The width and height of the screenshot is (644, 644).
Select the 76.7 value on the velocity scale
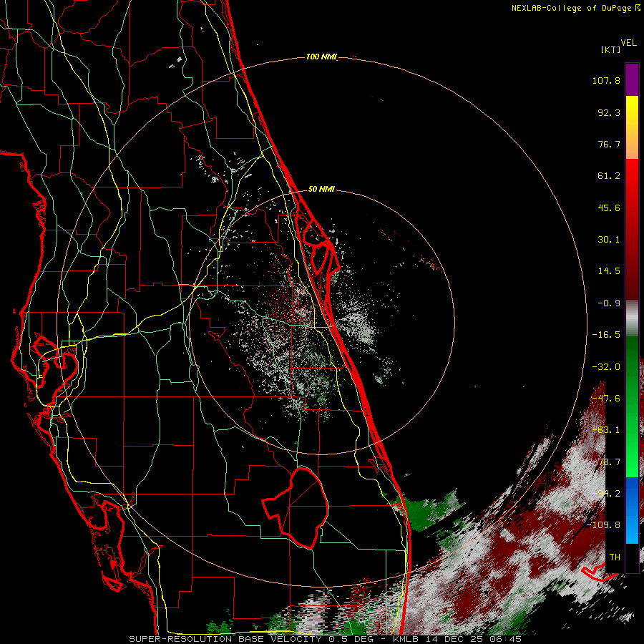click(609, 144)
